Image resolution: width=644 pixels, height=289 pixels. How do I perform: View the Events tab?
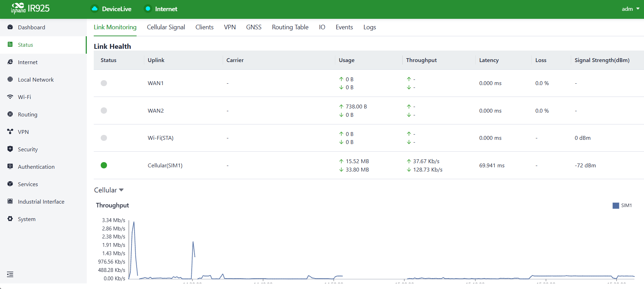344,27
